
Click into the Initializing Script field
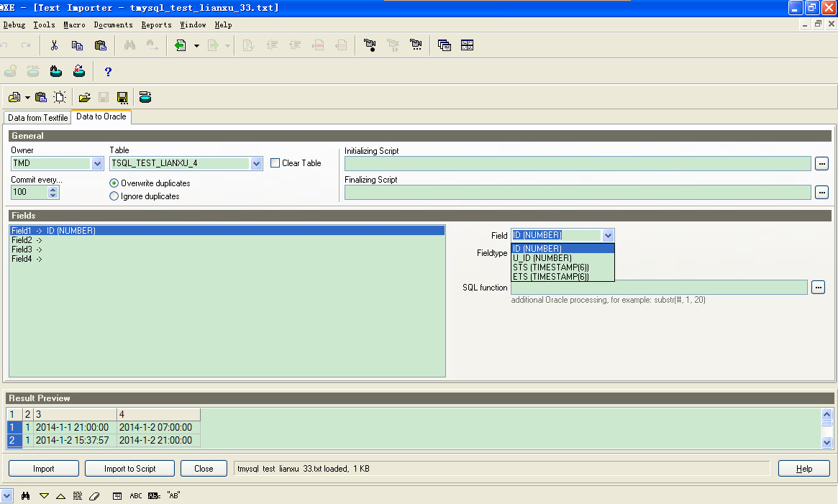(x=578, y=163)
